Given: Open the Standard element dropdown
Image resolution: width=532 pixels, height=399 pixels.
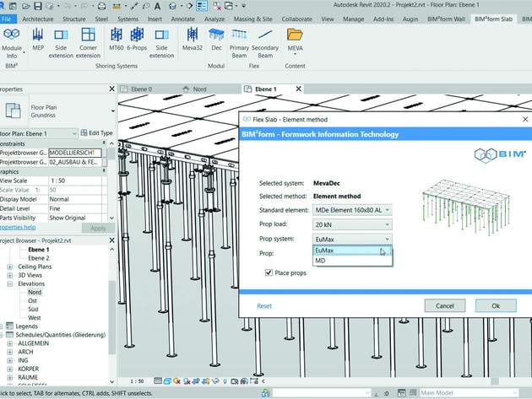Looking at the screenshot, I should [x=352, y=210].
